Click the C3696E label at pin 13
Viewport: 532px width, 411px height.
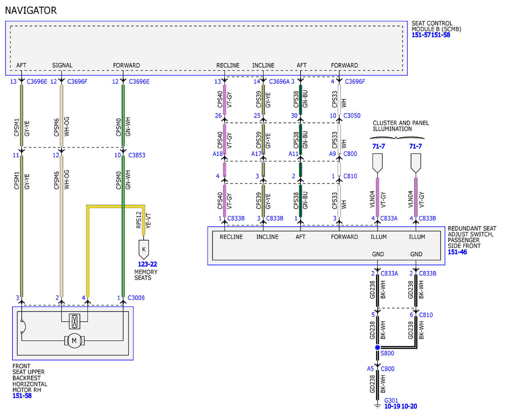37,82
